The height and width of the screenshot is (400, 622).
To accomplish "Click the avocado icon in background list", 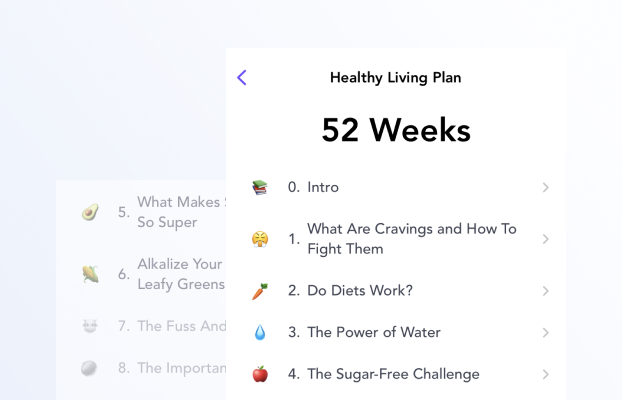I will pyautogui.click(x=89, y=212).
